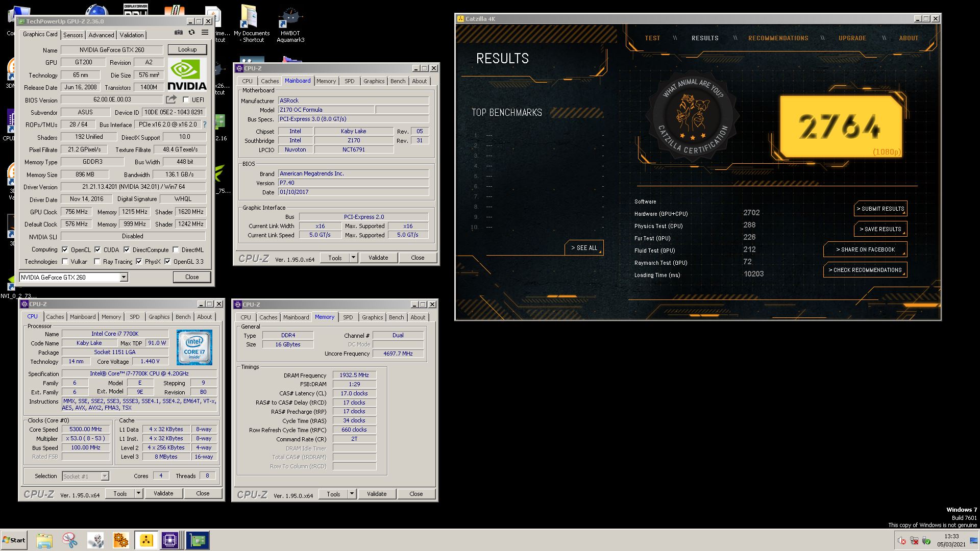Click the Intel Core i7 logo in CPU-Z
Screen dimensions: 980x551
(194, 347)
